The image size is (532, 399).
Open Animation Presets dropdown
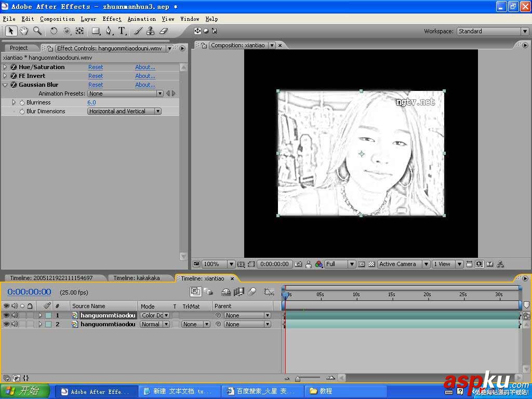coord(125,94)
